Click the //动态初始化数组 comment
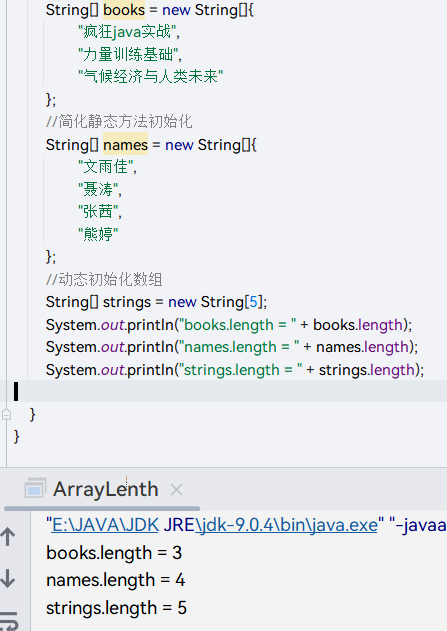The width and height of the screenshot is (447, 631). [x=104, y=279]
